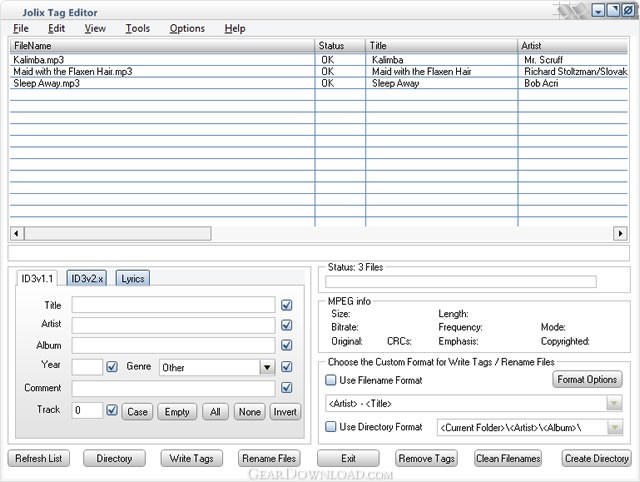Click the Rename Files button
Image resolution: width=640 pixels, height=482 pixels.
(x=269, y=458)
